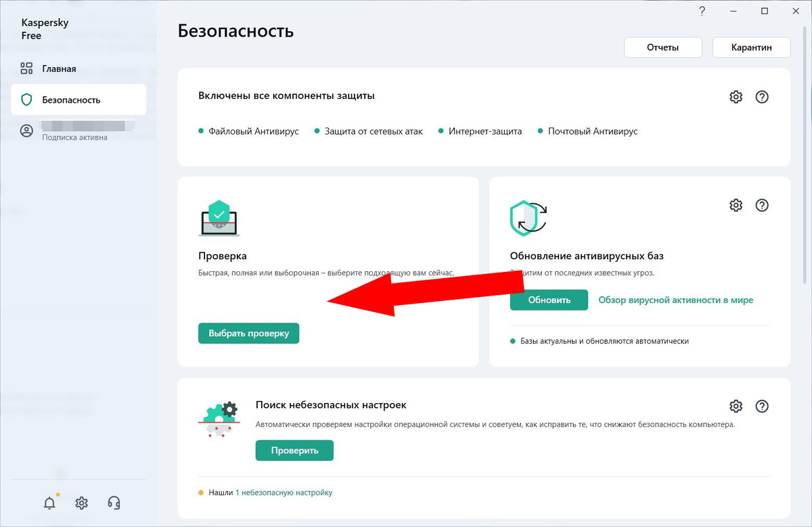Click the laptop with shield scan icon
812x527 pixels.
click(x=219, y=216)
